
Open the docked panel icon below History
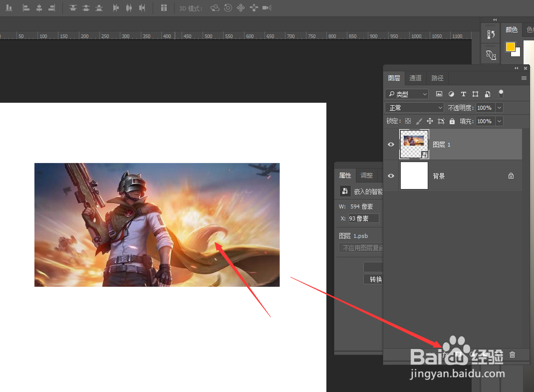click(x=491, y=55)
